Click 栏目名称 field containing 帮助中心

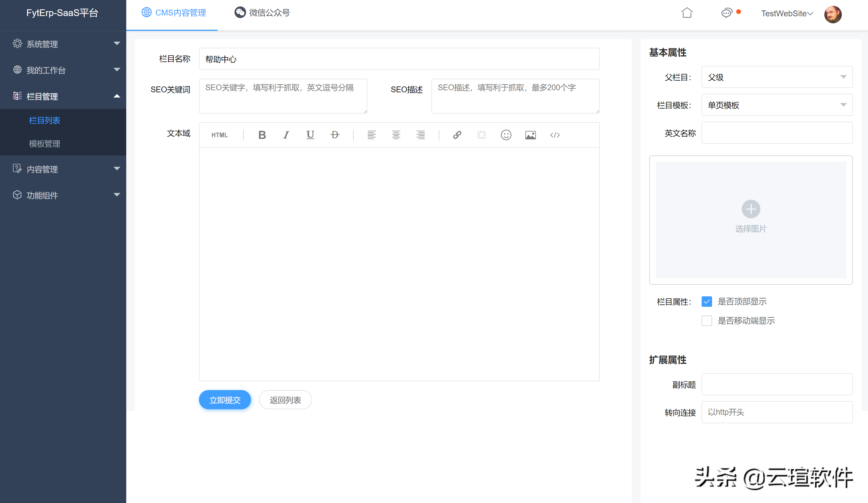(399, 59)
